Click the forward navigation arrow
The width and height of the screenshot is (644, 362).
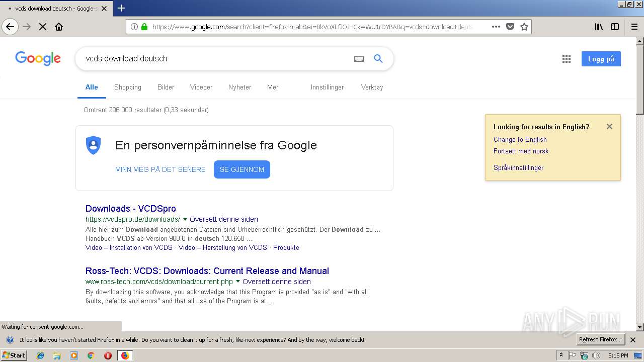pos(27,27)
